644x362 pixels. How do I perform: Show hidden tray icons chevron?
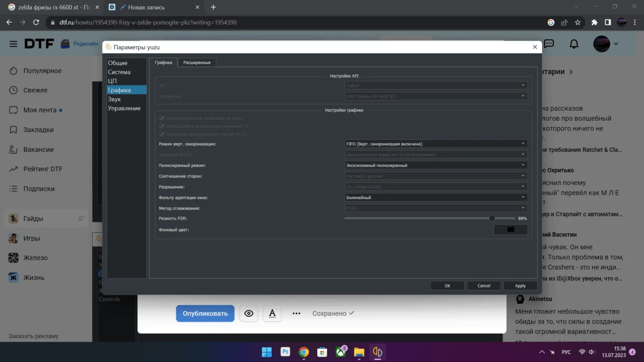pos(541,352)
